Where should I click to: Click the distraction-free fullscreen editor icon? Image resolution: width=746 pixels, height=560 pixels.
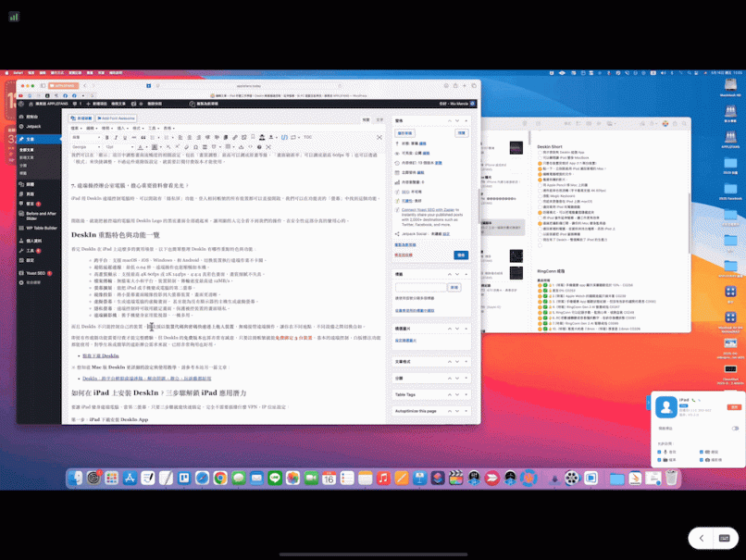(379, 137)
